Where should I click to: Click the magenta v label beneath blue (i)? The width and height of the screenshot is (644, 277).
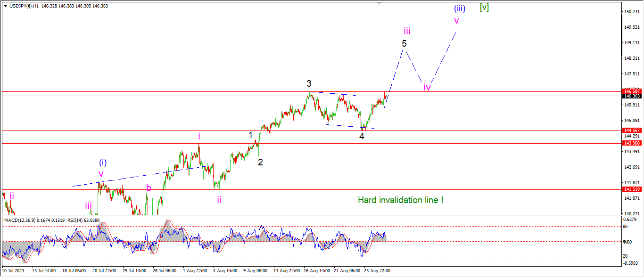point(101,174)
